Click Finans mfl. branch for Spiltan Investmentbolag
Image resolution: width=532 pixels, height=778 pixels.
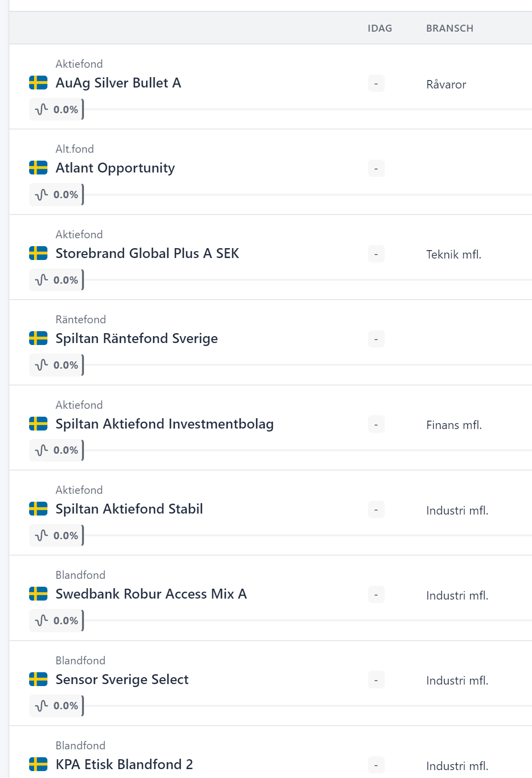(x=453, y=425)
